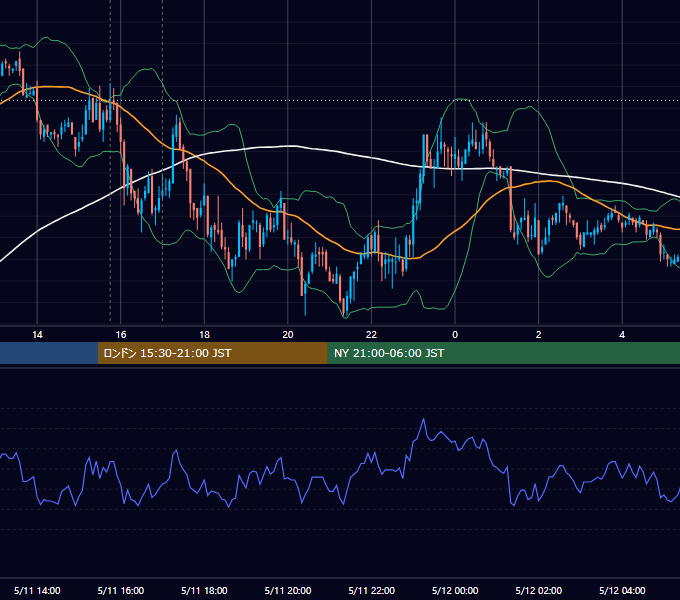The height and width of the screenshot is (600, 680).
Task: Click the 5/12 02:00 date label
Action: coord(538,590)
